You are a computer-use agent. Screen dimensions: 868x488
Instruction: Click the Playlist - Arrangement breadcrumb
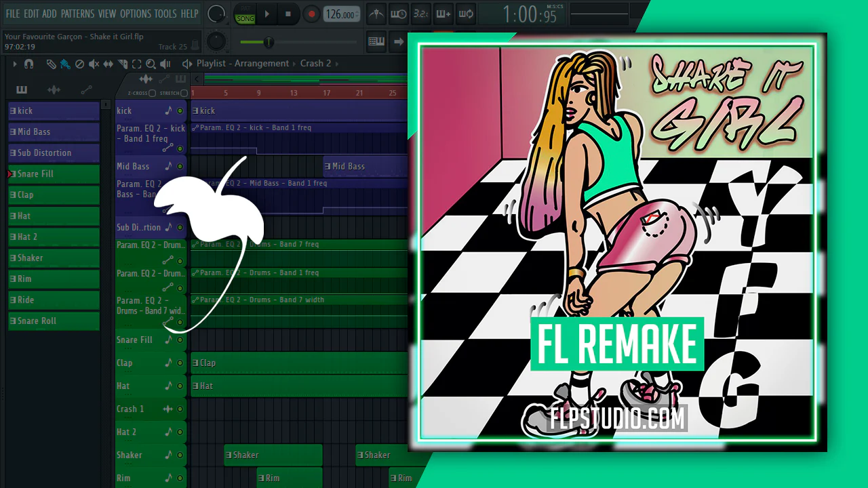[243, 64]
